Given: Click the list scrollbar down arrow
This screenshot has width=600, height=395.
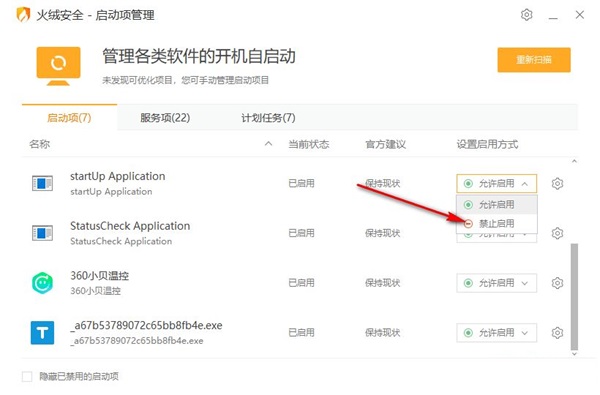Looking at the screenshot, I should pos(574,354).
